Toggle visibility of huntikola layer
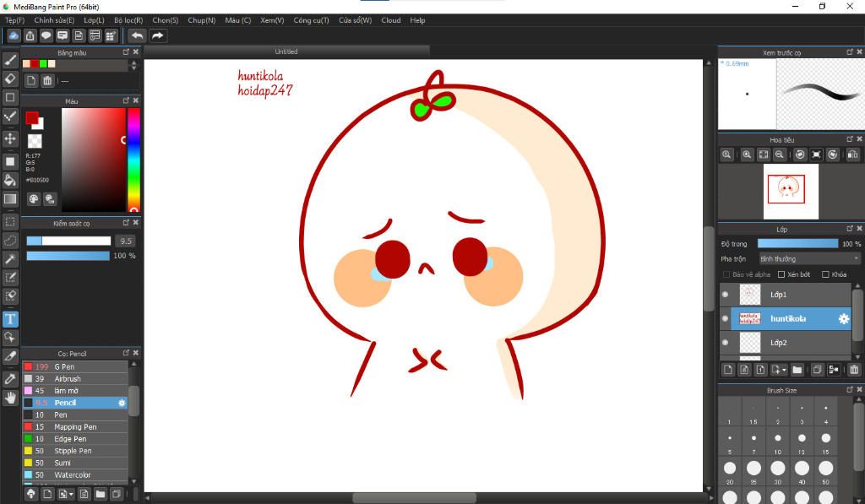 click(x=725, y=318)
